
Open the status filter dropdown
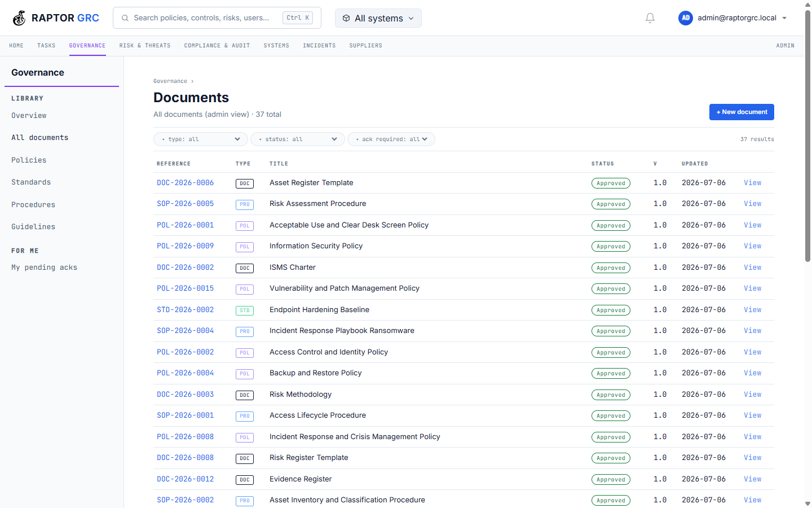point(298,139)
